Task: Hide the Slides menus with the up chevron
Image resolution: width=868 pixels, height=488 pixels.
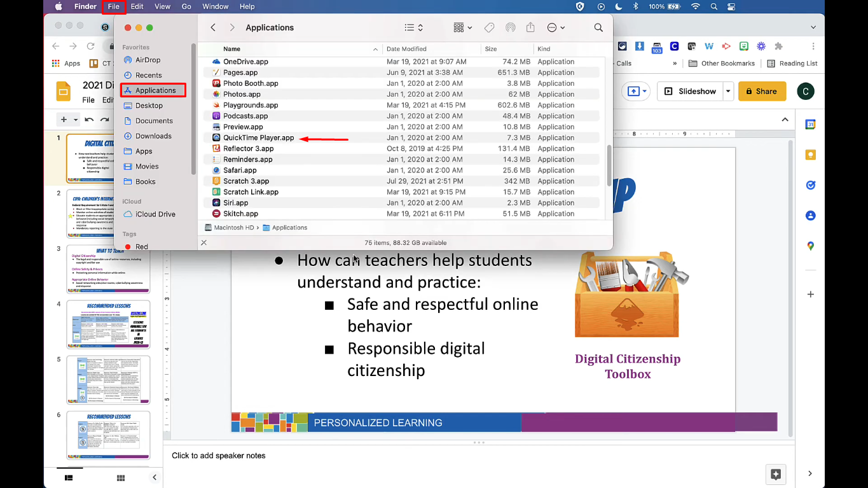Action: (785, 120)
